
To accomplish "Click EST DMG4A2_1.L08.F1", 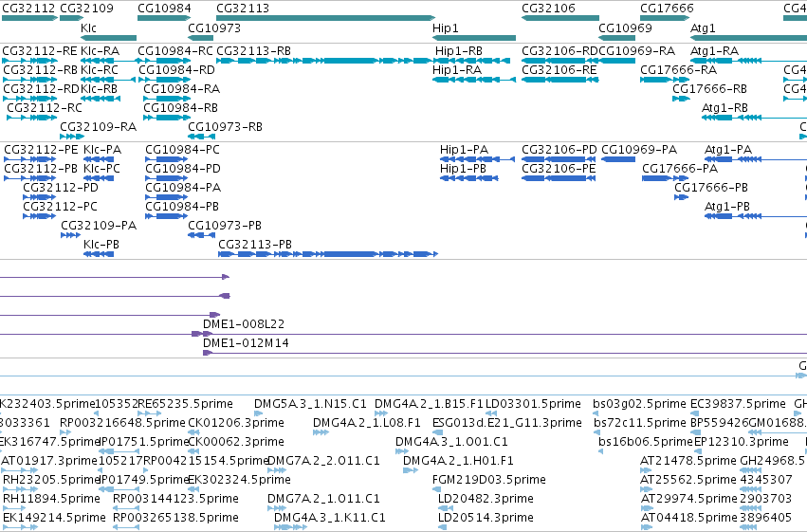I will [x=366, y=423].
